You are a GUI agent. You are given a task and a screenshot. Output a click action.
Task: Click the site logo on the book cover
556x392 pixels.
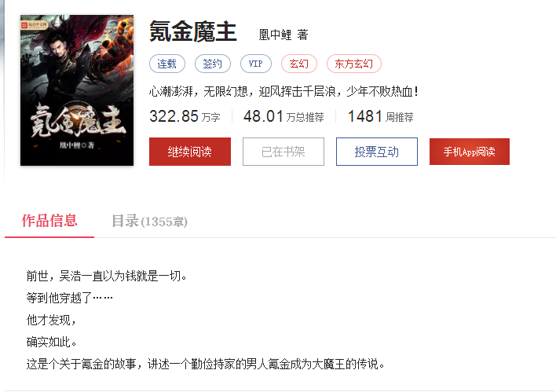click(34, 25)
